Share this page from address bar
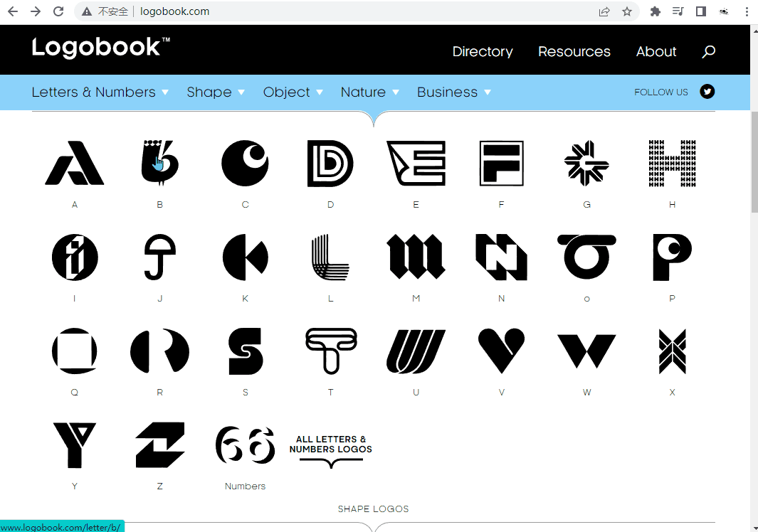 coord(604,11)
